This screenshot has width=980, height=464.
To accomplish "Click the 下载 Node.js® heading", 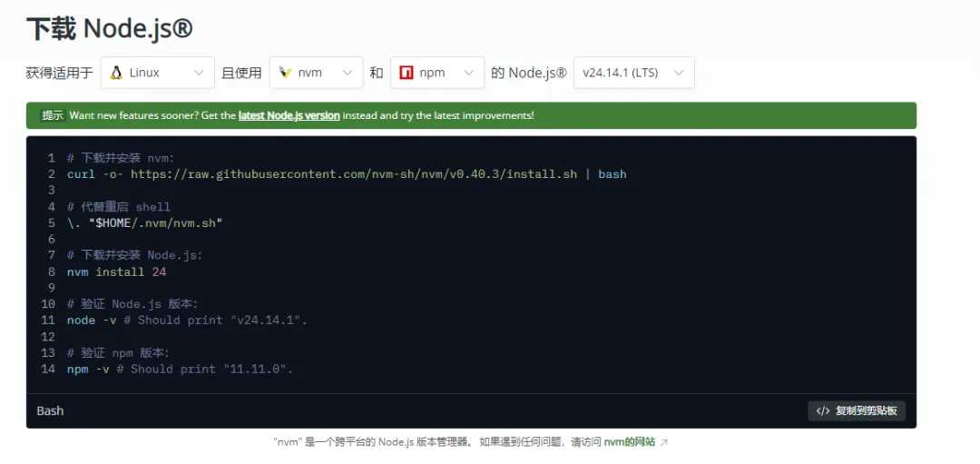I will (x=110, y=28).
